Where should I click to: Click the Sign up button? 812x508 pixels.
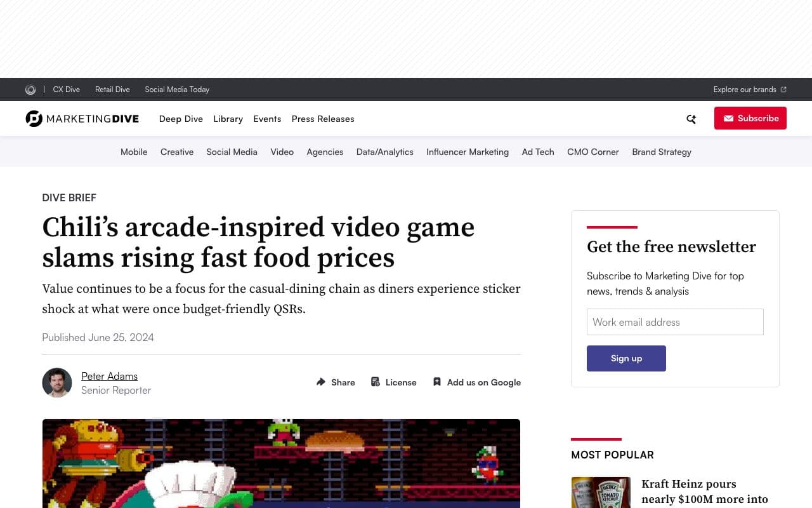[626, 358]
